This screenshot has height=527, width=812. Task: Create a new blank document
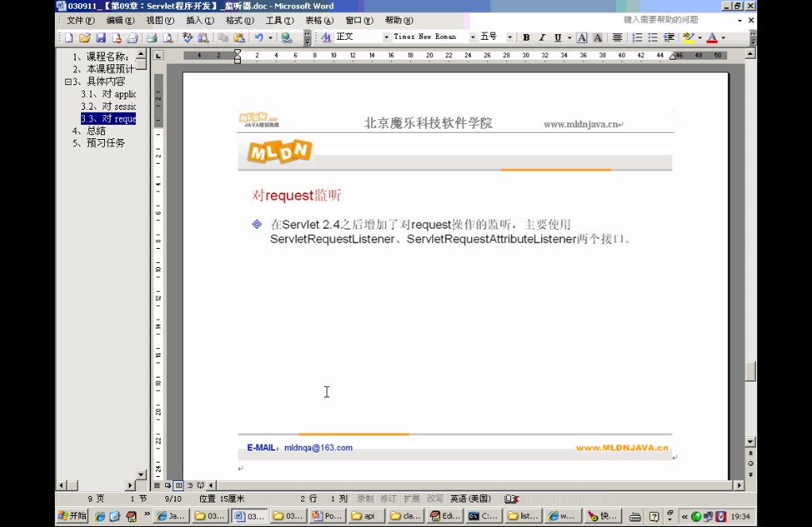(x=69, y=37)
